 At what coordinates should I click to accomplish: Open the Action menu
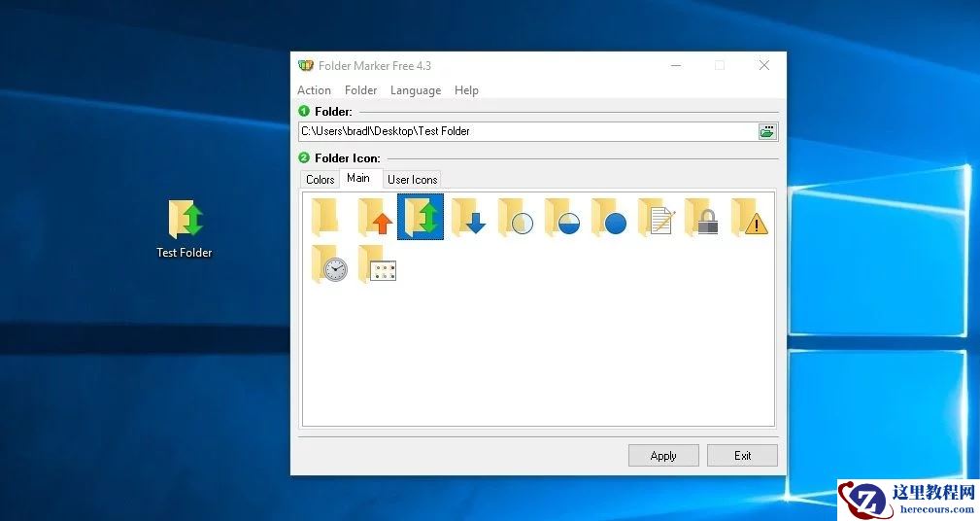point(314,90)
